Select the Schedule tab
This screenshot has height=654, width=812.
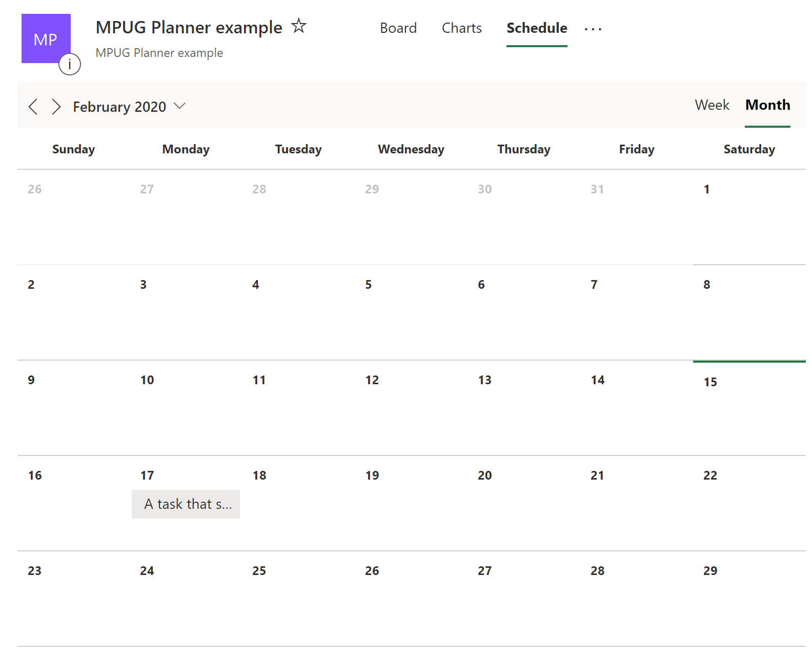tap(537, 28)
